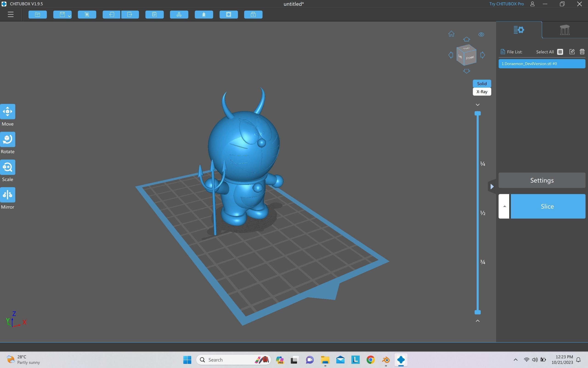Image resolution: width=588 pixels, height=368 pixels.
Task: Click the Copy model toolbar icon
Action: coord(155,14)
